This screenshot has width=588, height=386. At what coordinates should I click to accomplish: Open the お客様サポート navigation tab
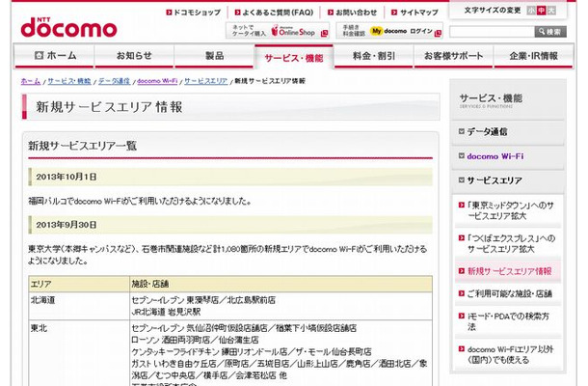[454, 56]
